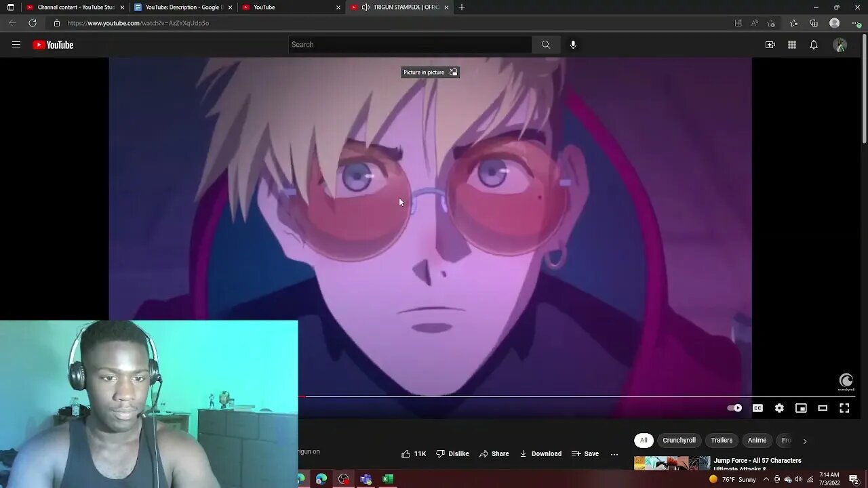
Task: Switch the player to miniplayer mode
Action: (x=801, y=408)
